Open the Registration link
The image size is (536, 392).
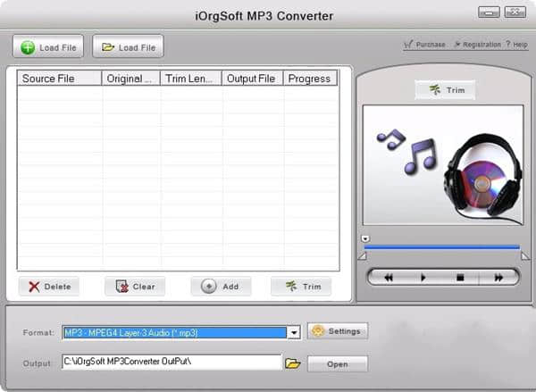click(x=477, y=45)
